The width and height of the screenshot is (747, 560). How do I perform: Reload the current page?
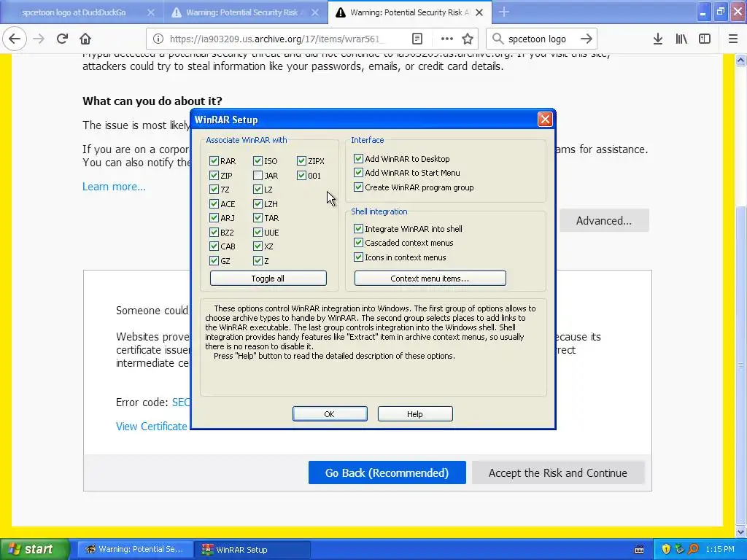pos(62,39)
